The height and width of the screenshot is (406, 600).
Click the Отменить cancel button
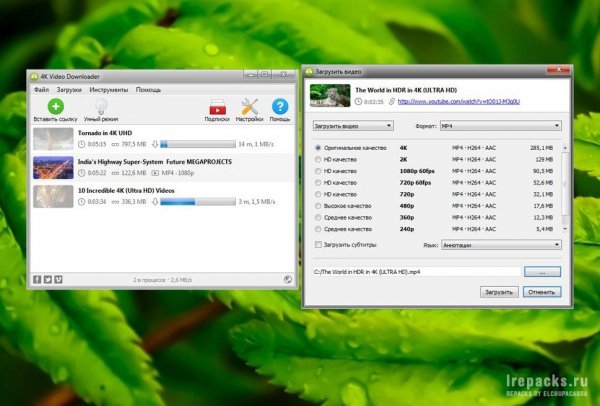(x=542, y=292)
